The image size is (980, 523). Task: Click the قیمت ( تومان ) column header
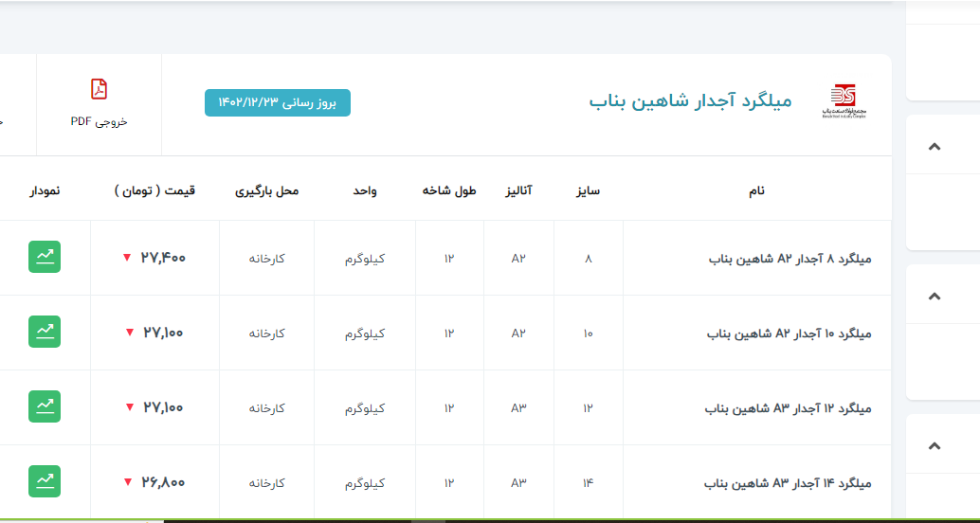pos(156,190)
